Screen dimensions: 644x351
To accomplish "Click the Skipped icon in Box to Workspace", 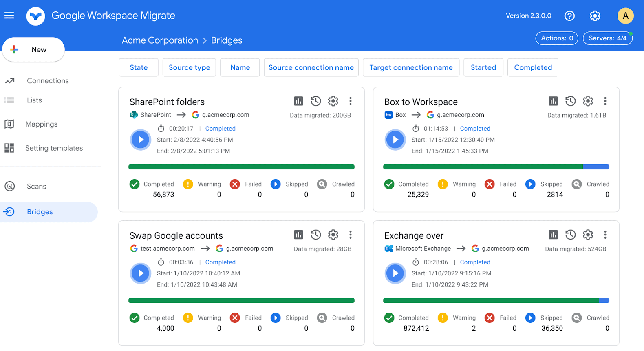I will tap(530, 184).
